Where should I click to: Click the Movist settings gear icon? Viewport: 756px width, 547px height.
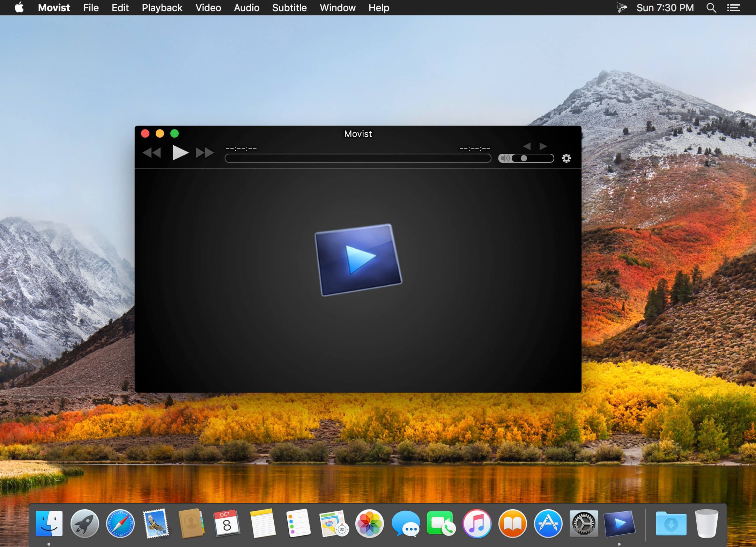point(565,158)
